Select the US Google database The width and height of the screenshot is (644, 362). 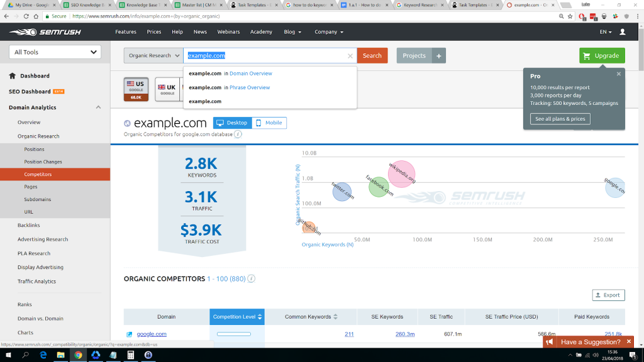click(x=136, y=89)
